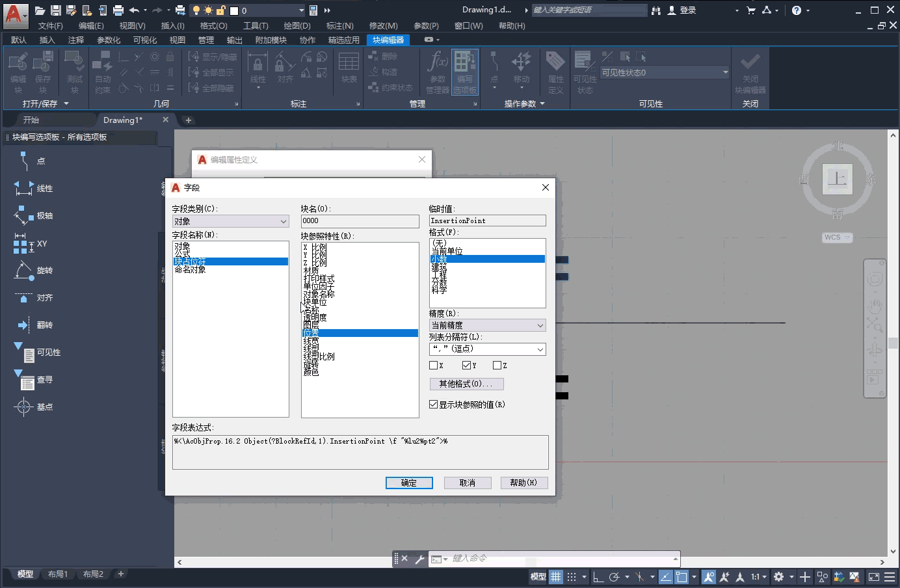Screen dimensions: 900x588
Task: Click the 其他格式(O) button
Action: (466, 384)
